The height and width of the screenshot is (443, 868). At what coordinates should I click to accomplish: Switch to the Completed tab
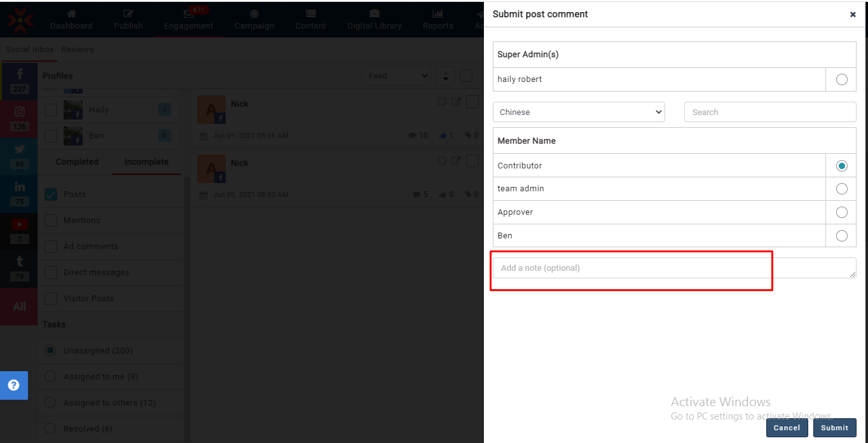coord(77,162)
